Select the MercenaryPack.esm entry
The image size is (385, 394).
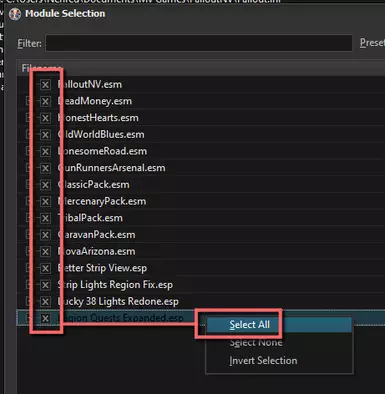[x=102, y=201]
